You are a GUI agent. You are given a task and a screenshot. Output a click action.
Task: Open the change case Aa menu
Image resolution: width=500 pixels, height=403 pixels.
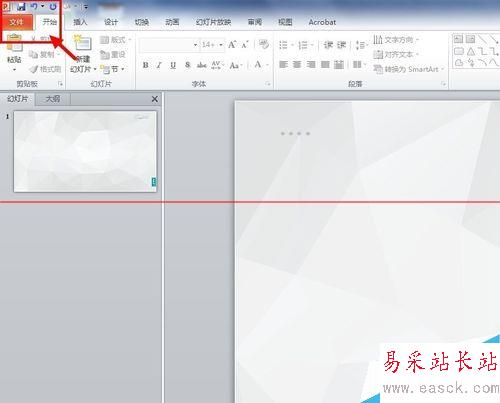tap(236, 65)
